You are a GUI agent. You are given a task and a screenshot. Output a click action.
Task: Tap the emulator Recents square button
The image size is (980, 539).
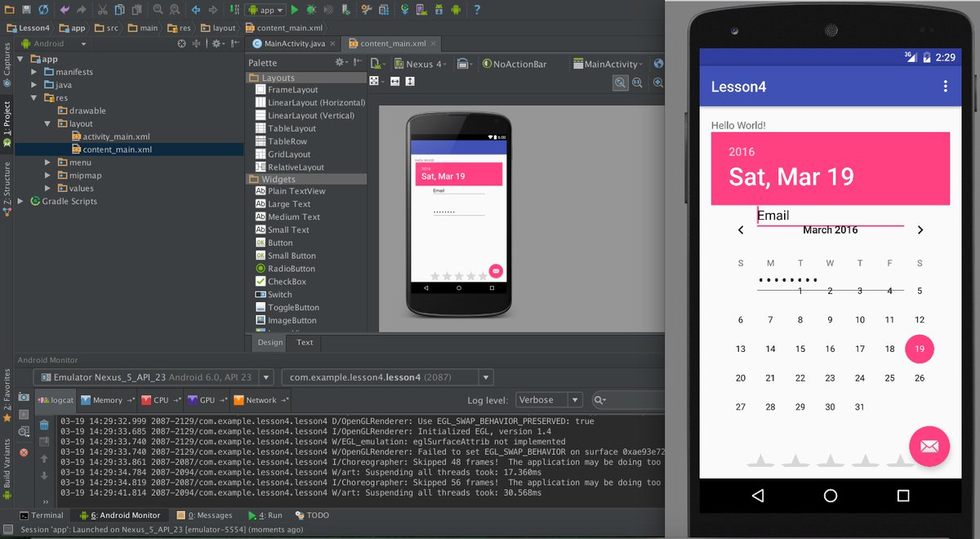coord(903,496)
